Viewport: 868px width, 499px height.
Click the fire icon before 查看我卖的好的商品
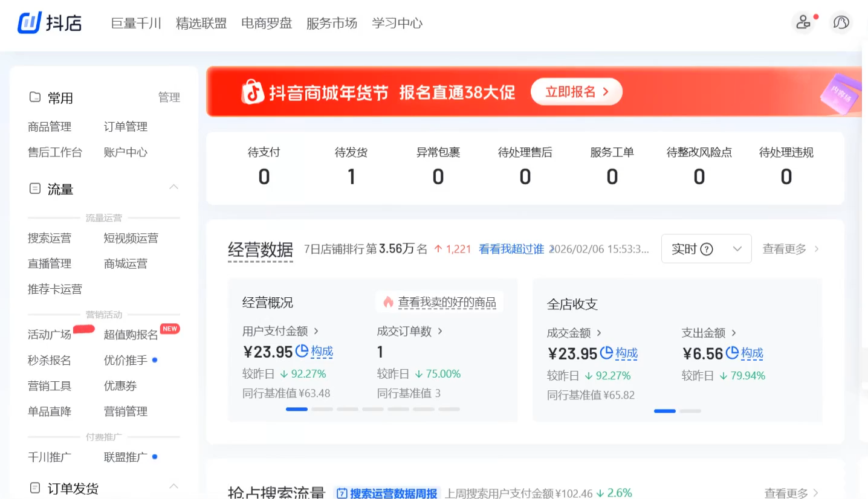click(x=387, y=301)
